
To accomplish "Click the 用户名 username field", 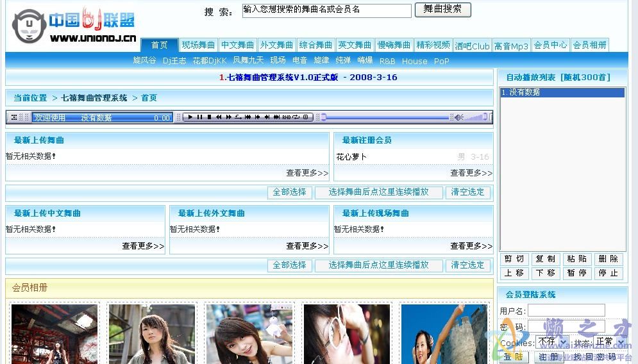I will click(x=566, y=311).
